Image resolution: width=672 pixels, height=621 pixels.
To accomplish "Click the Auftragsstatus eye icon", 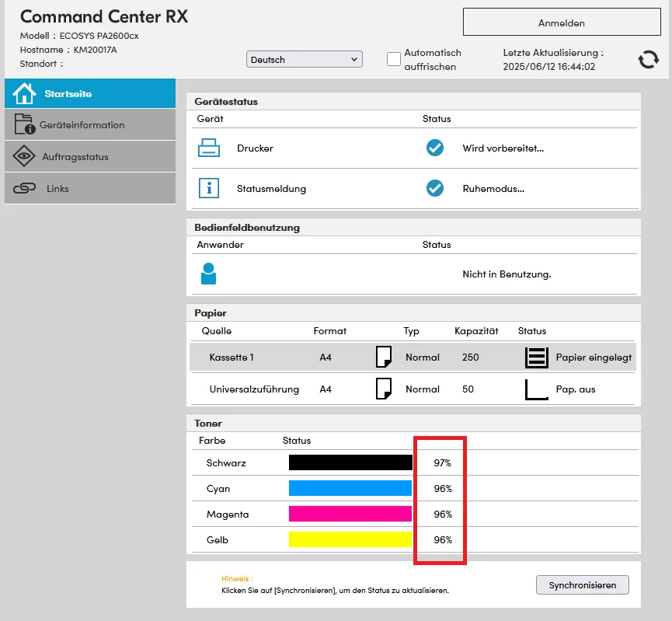I will click(x=24, y=156).
